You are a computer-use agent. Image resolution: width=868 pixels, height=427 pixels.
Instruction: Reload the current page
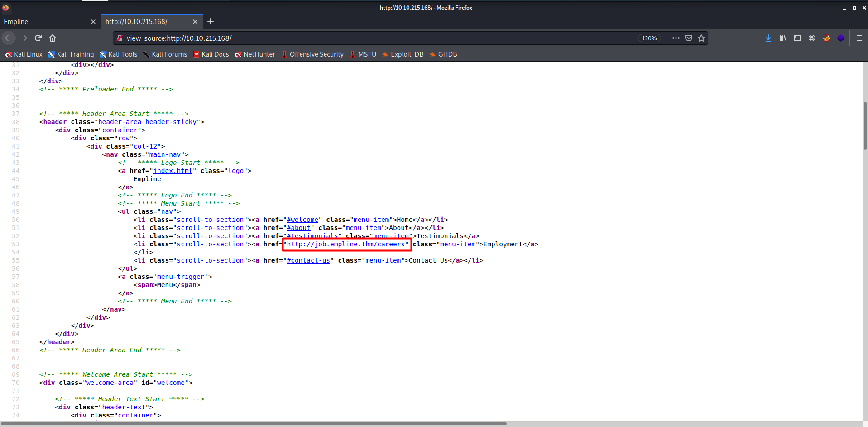pyautogui.click(x=38, y=38)
